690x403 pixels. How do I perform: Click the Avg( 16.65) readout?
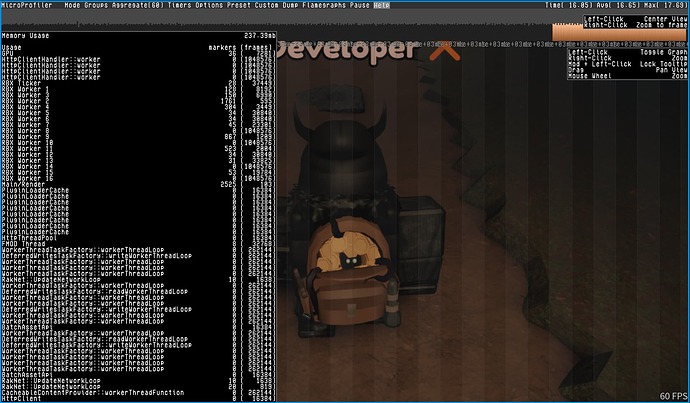(616, 5)
